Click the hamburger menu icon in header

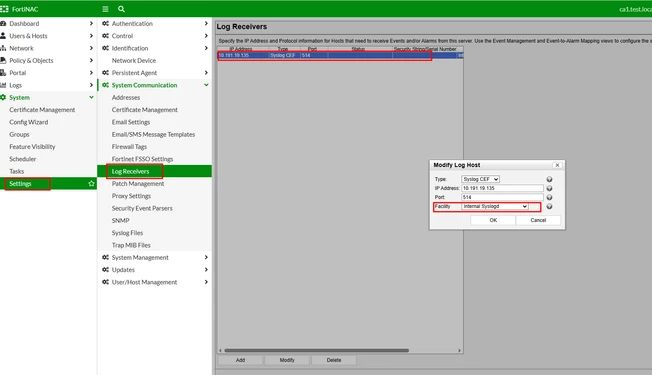tap(105, 9)
